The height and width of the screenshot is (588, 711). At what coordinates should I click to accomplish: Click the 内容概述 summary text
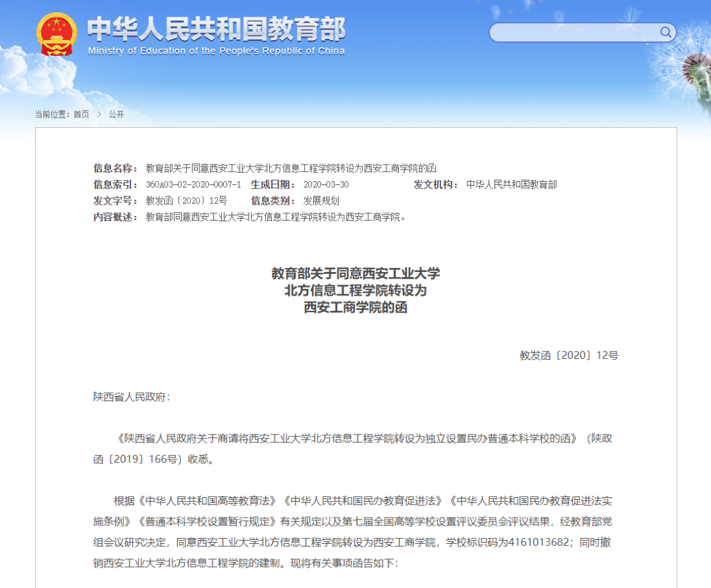click(x=276, y=217)
